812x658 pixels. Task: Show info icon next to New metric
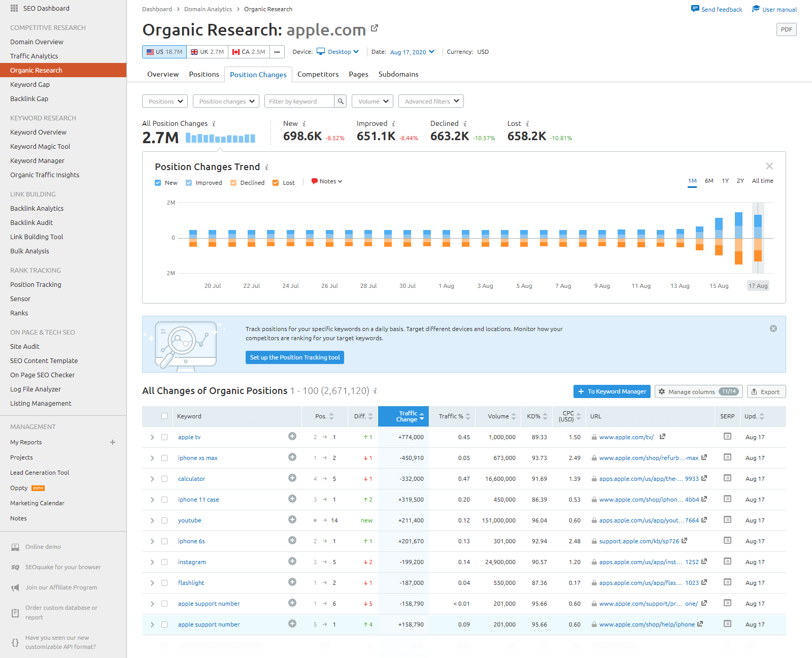(304, 123)
